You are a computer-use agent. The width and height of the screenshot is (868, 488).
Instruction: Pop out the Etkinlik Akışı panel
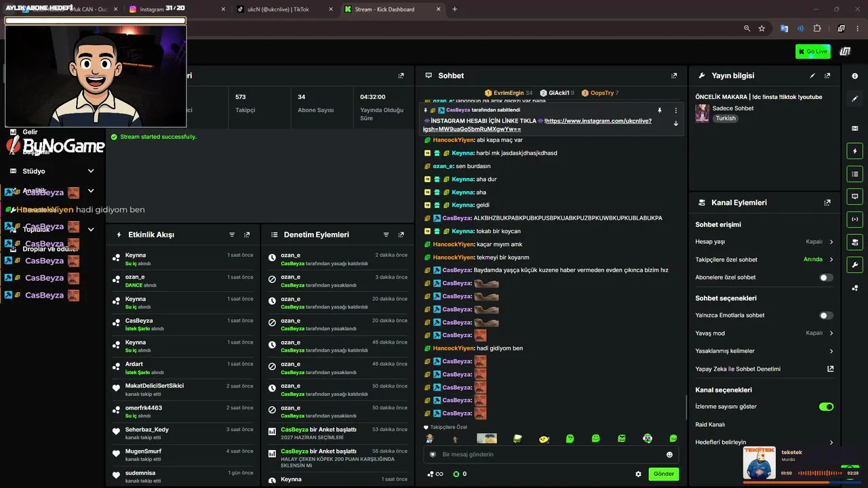click(247, 235)
